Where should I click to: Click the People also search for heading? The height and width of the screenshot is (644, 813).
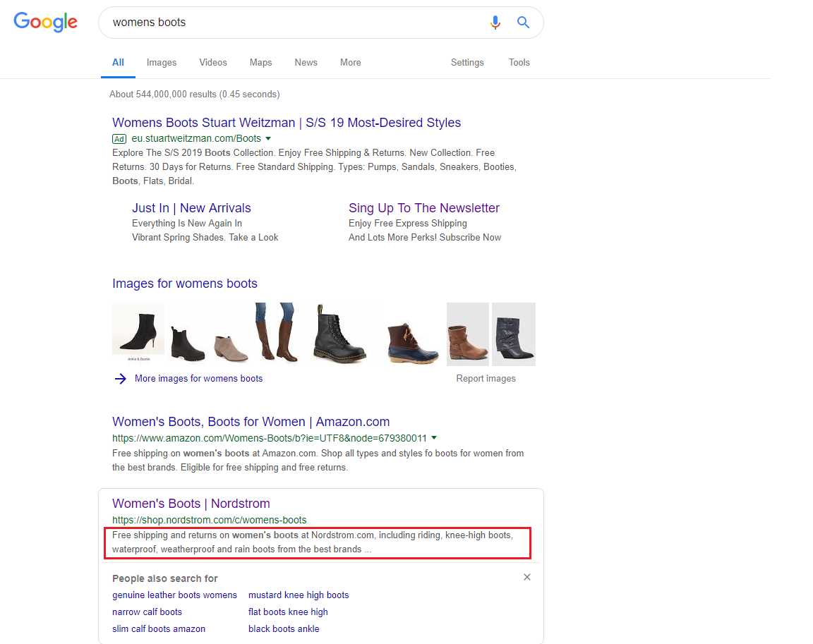[x=165, y=578]
